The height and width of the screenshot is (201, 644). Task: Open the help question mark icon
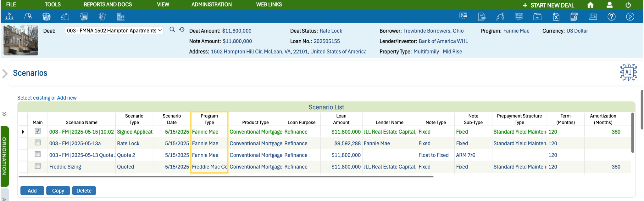pos(611,17)
